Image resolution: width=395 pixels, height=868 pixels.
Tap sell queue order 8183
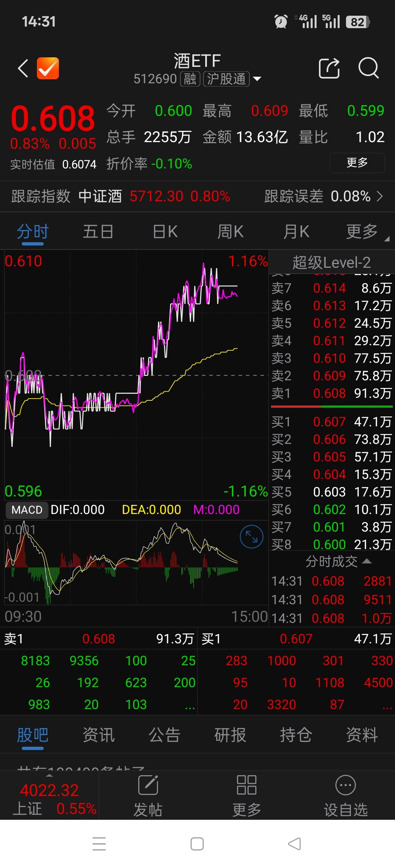point(35,660)
